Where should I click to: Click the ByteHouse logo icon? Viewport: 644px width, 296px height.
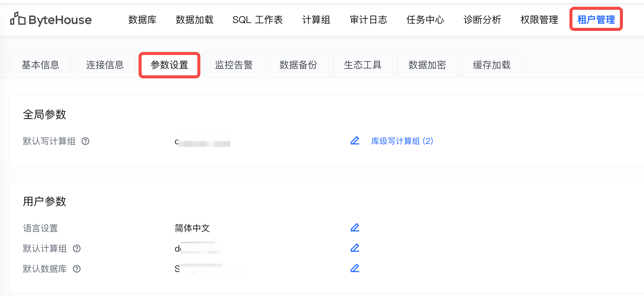pos(18,19)
